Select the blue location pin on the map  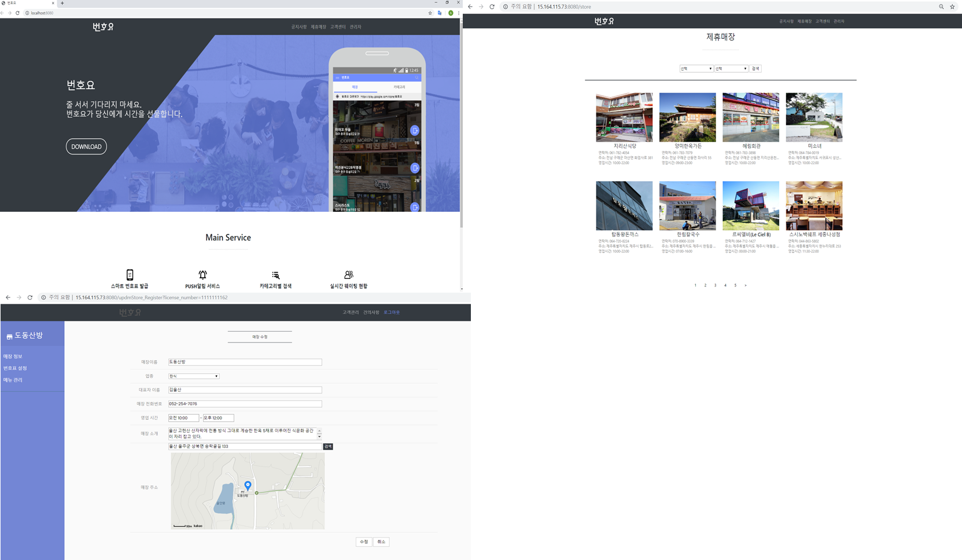point(248,485)
